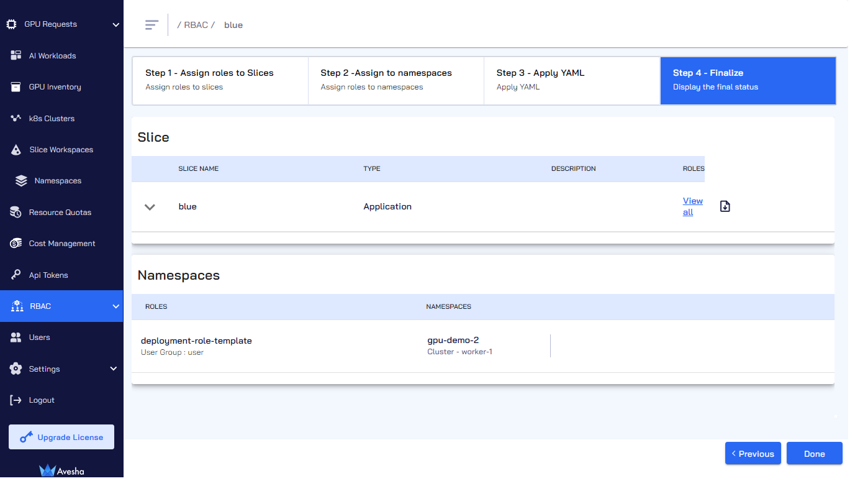Viewport: 868px width, 486px height.
Task: Go to Resource Quotas page
Action: click(x=61, y=213)
